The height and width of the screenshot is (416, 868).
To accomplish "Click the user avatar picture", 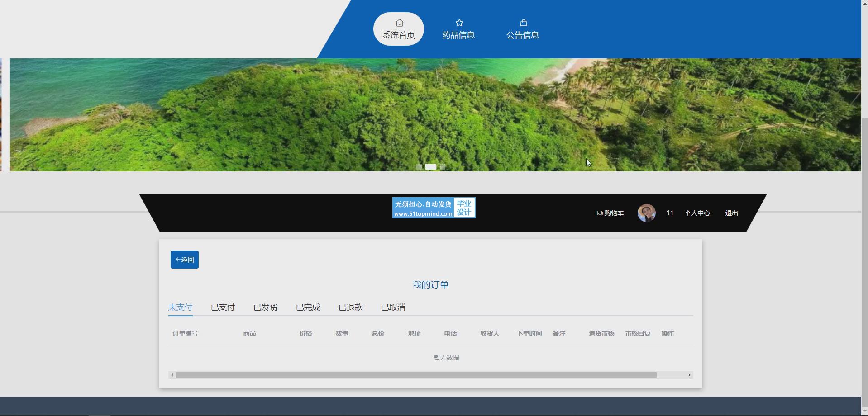I will [646, 213].
